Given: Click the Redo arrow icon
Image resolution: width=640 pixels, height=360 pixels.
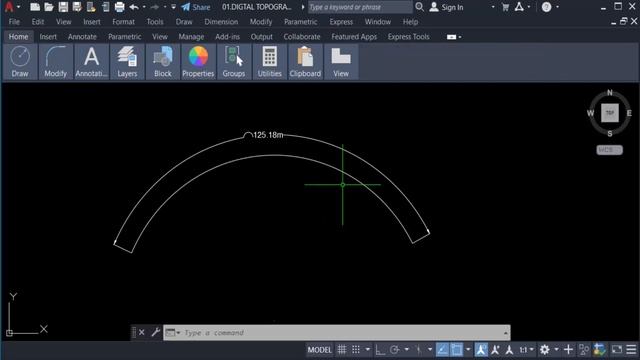Looking at the screenshot, I should point(154,7).
